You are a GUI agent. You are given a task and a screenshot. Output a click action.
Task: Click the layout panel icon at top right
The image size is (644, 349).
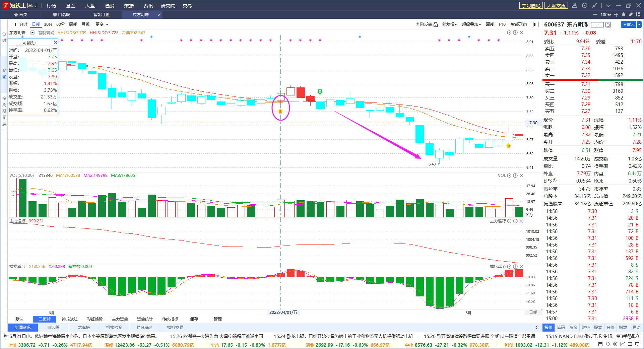coord(638,14)
